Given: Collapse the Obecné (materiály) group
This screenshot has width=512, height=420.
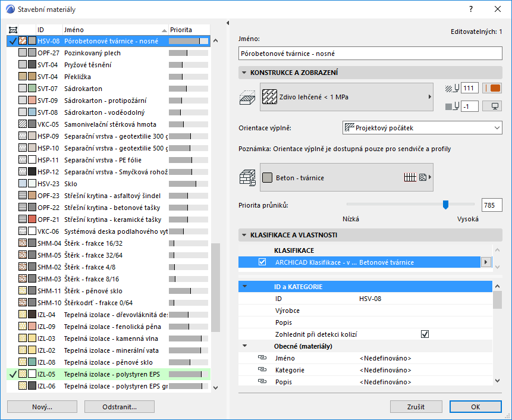Looking at the screenshot, I should (x=244, y=346).
